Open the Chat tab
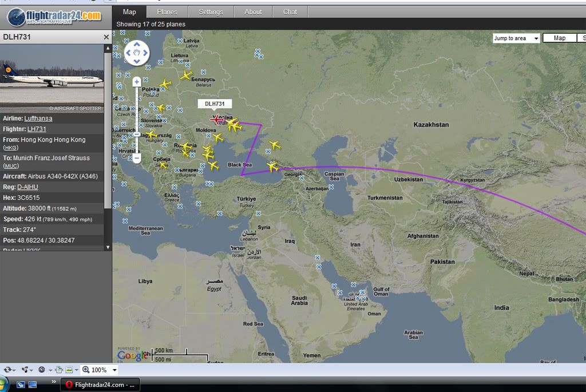The width and height of the screenshot is (586, 392). tap(290, 12)
